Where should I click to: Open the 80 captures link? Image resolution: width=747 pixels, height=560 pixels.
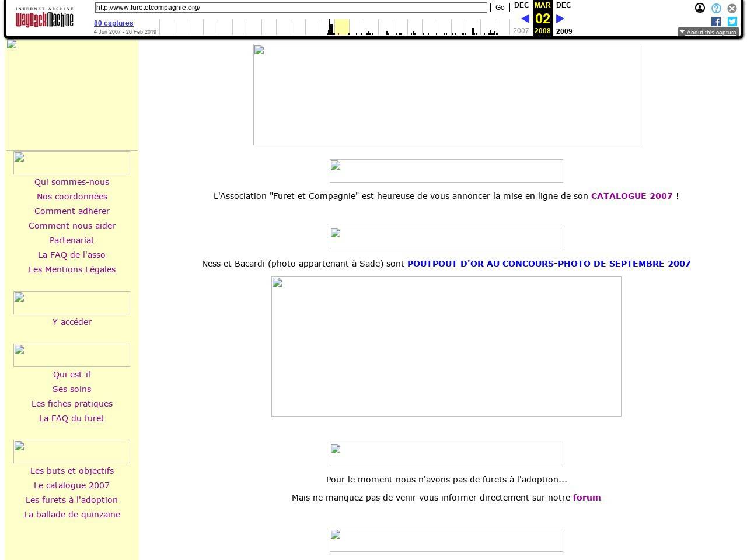(113, 23)
